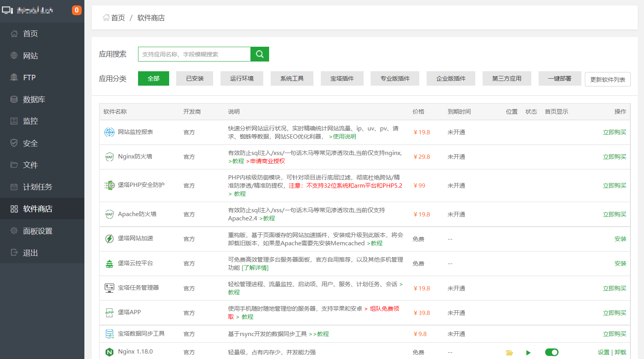
Task: Open 文件 in the sidebar
Action: 42,165
